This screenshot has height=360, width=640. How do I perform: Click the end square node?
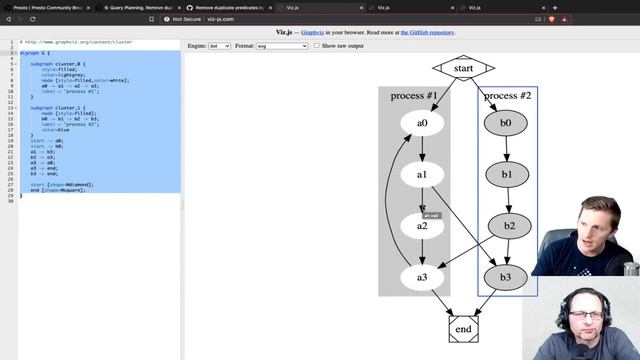pyautogui.click(x=464, y=329)
